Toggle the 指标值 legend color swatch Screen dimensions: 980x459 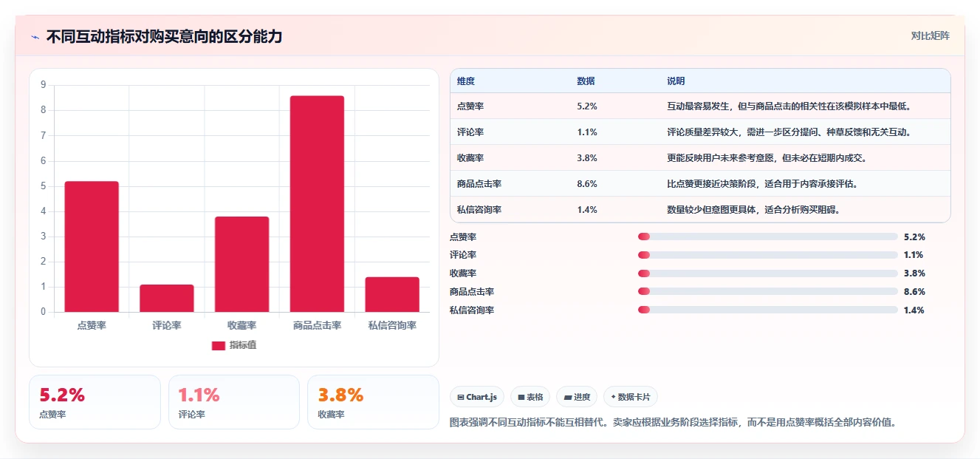coord(218,345)
